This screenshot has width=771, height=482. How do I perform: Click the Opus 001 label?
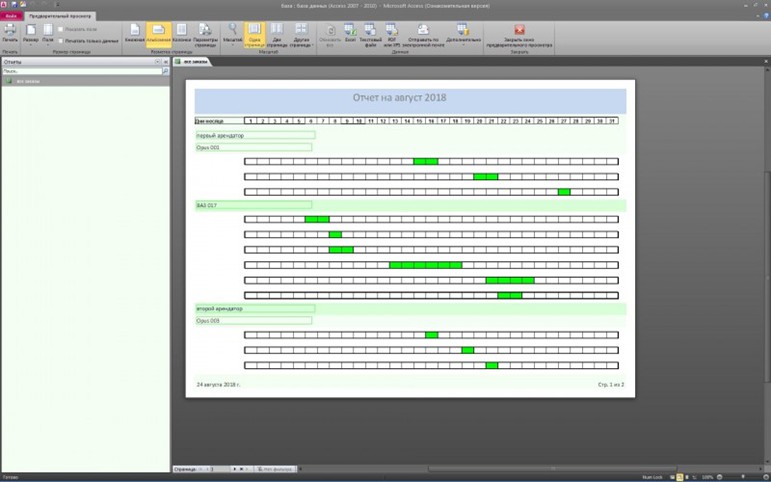[x=253, y=147]
